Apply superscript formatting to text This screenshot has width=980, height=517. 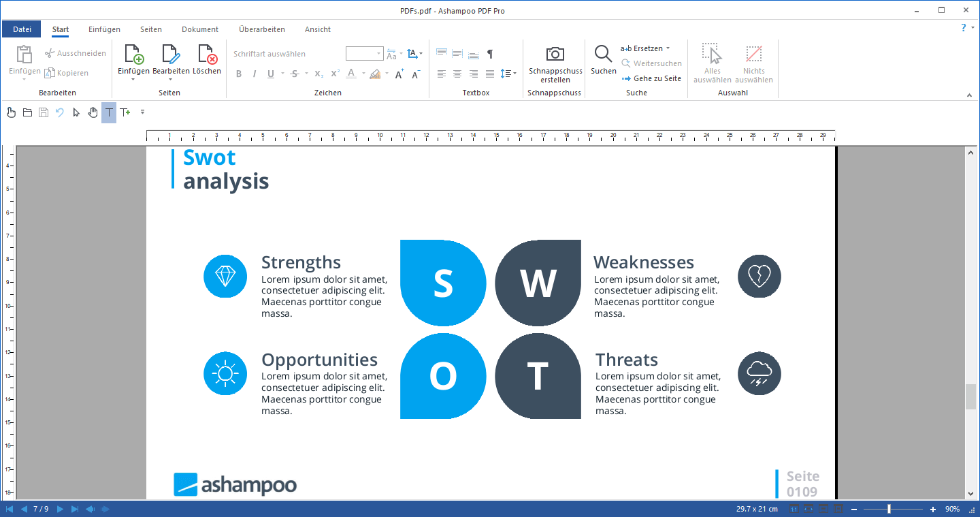334,74
